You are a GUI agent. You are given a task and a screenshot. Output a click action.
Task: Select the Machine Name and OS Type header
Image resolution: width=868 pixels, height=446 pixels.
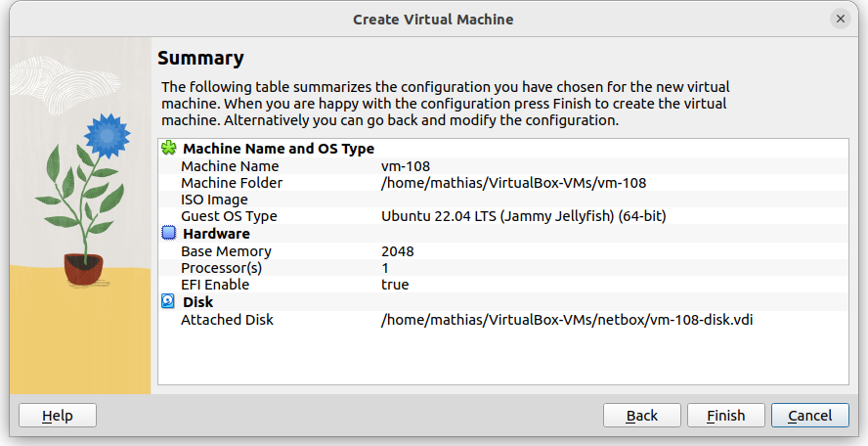click(279, 149)
